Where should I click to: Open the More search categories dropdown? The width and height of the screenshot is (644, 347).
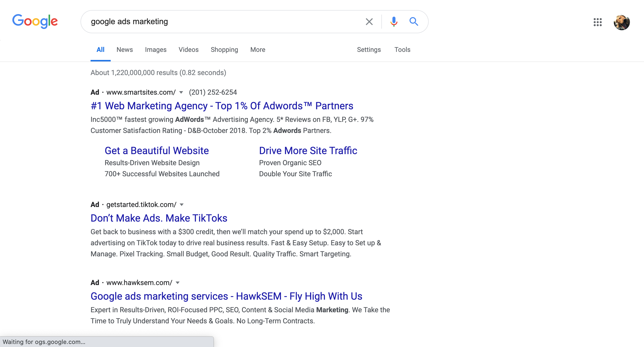point(257,50)
